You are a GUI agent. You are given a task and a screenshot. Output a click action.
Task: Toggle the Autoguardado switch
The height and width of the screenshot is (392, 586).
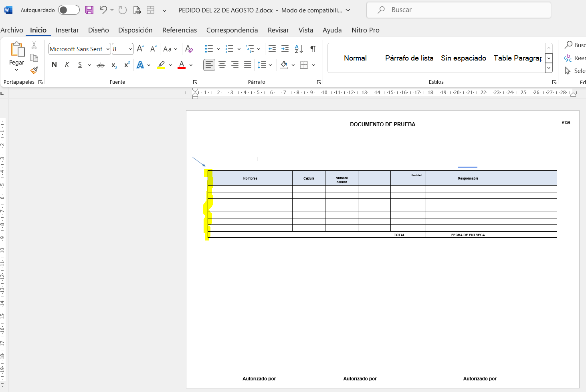69,10
